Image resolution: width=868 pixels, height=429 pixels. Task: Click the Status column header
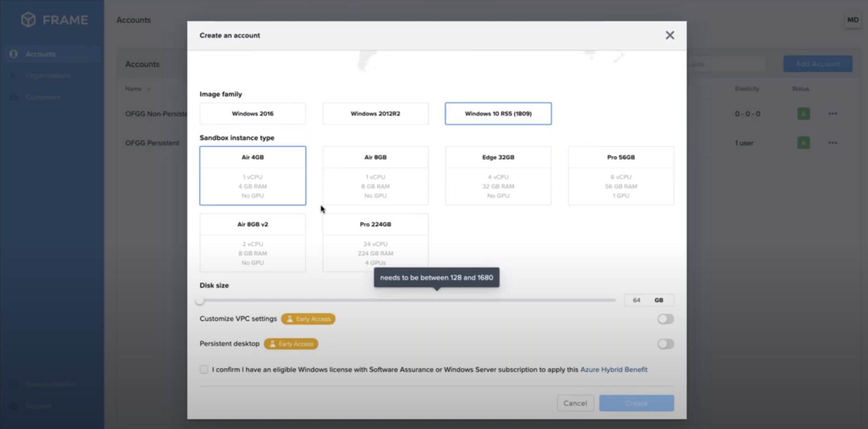click(x=801, y=89)
